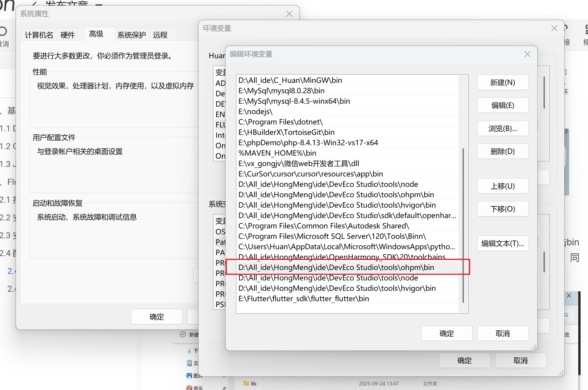The image size is (588, 390).
Task: Select the 硬件 tab
Action: [68, 35]
